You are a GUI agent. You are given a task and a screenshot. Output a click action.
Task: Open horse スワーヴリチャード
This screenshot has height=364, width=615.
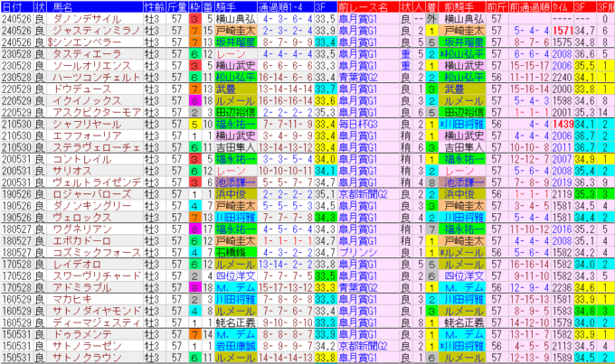(96, 275)
